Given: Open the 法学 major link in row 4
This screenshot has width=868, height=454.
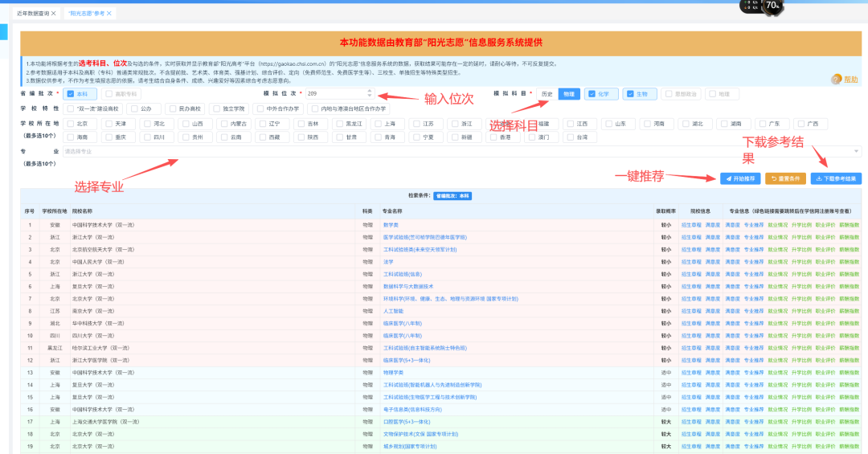Looking at the screenshot, I should (x=388, y=262).
